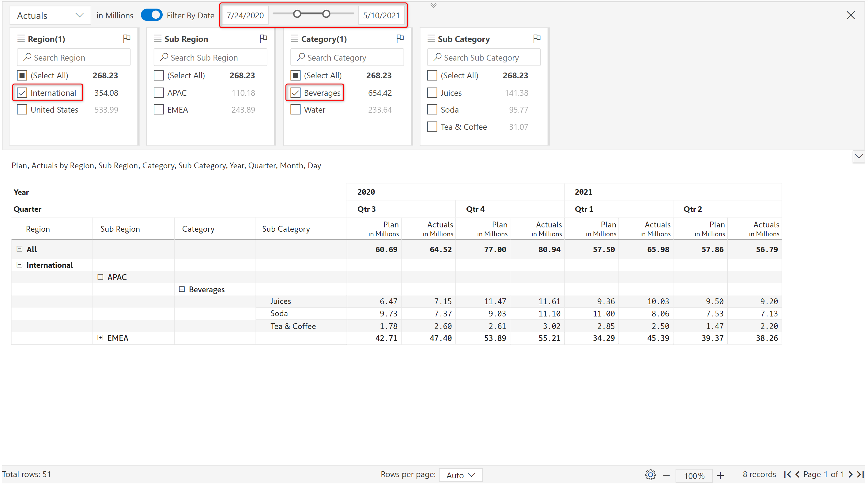Image resolution: width=868 pixels, height=486 pixels.
Task: Open the Actuals measure dropdown
Action: (x=50, y=16)
